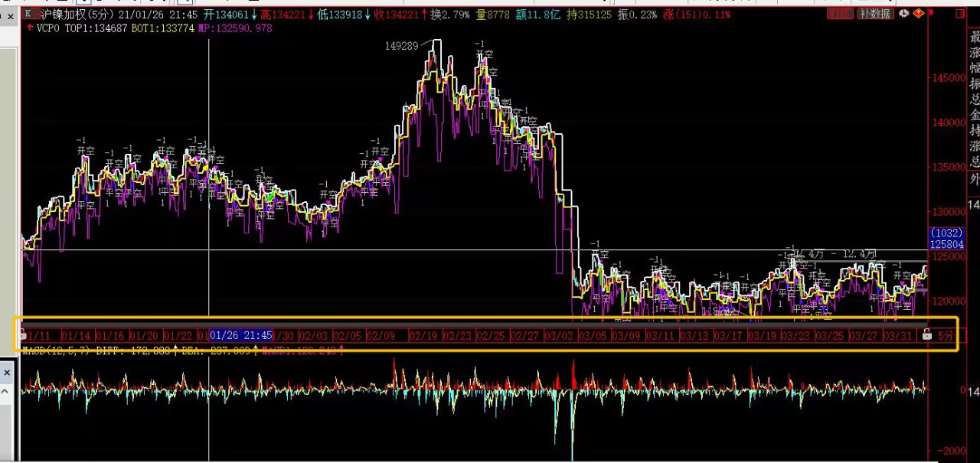Close the left sub-panel with X button
The height and width of the screenshot is (463, 980).
click(5, 373)
